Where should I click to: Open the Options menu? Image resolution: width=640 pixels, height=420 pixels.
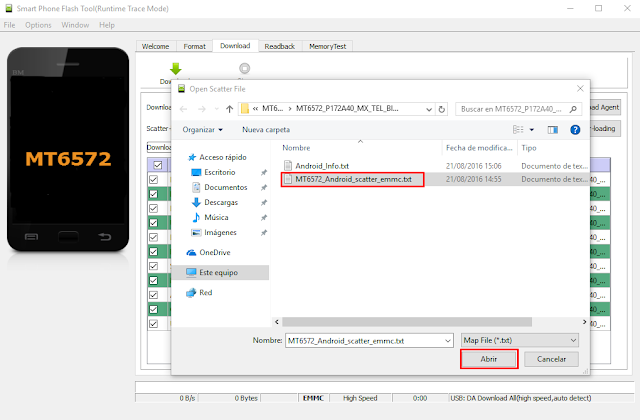[38, 25]
